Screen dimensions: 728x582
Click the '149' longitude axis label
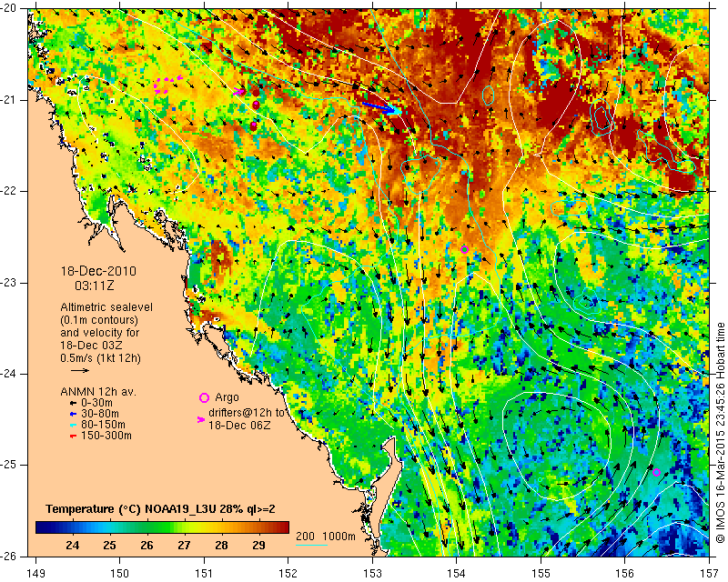point(35,574)
